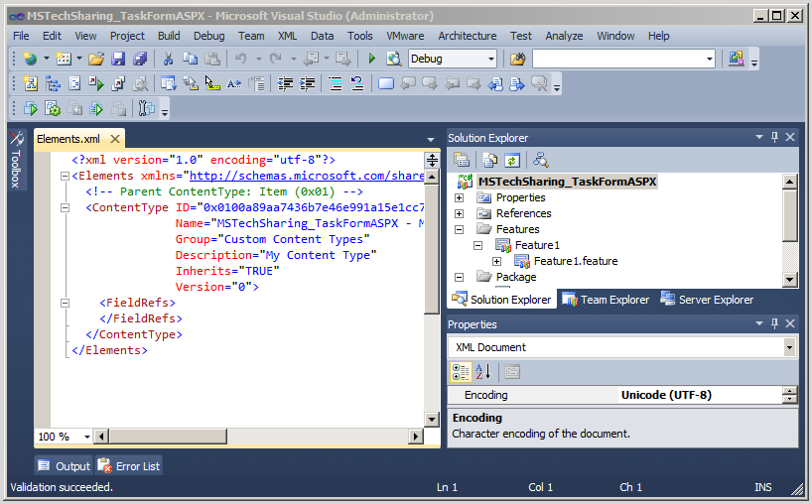
Task: Click the Find in Files icon
Action: 517,59
